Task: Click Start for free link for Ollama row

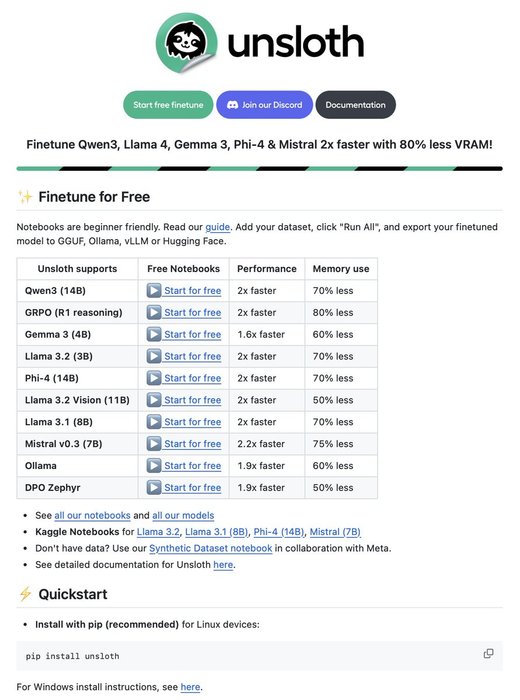Action: [x=192, y=466]
